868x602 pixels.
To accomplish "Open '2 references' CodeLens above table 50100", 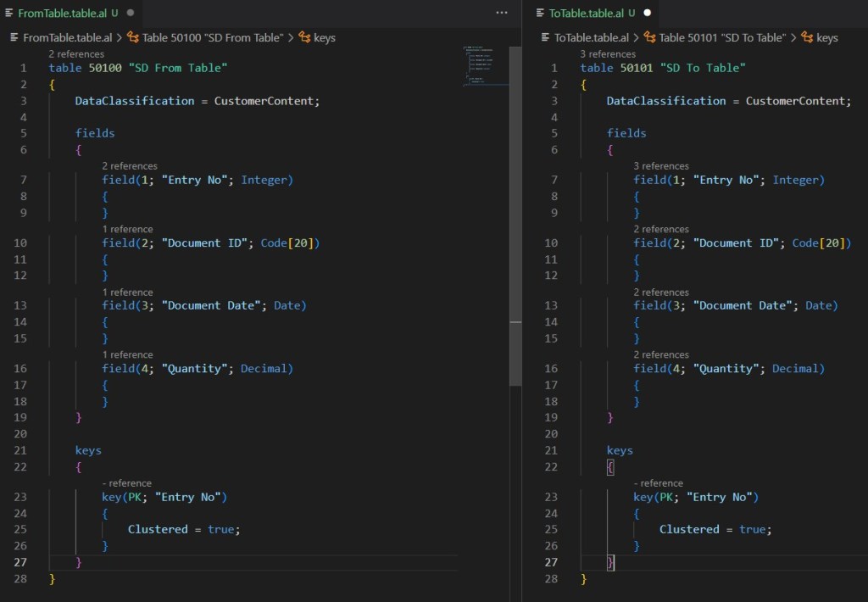I will pos(76,54).
